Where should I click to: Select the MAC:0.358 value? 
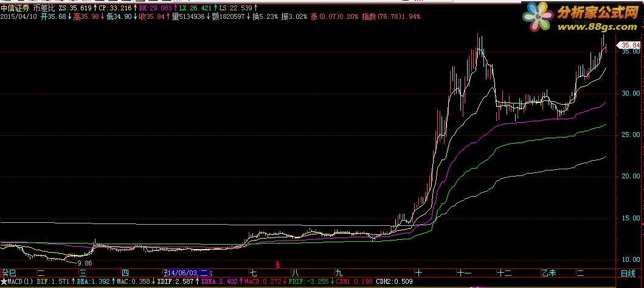pyautogui.click(x=134, y=282)
